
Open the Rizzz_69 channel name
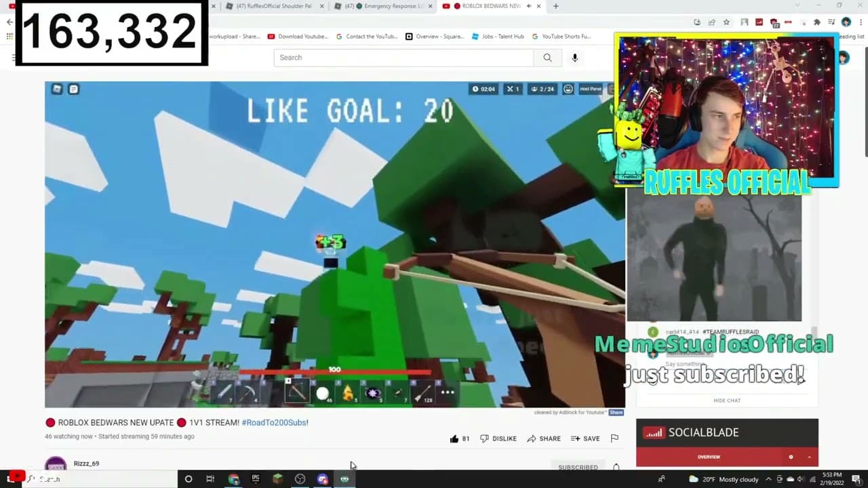(86, 464)
